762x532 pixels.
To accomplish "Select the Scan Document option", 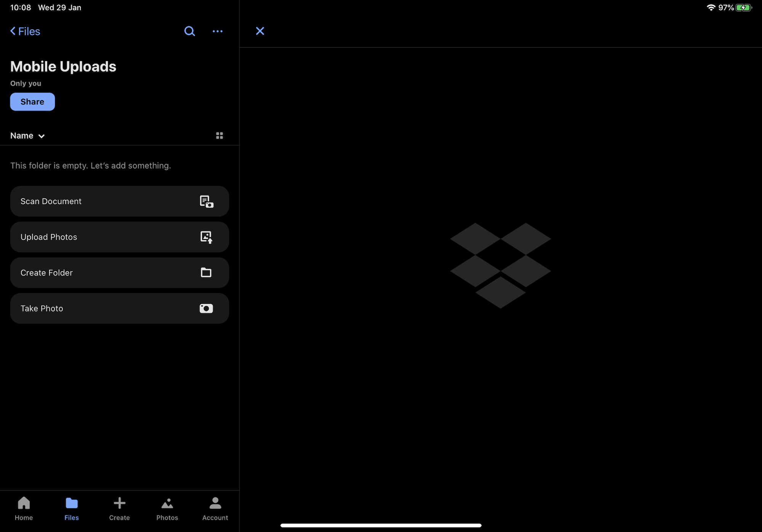I will (x=119, y=201).
